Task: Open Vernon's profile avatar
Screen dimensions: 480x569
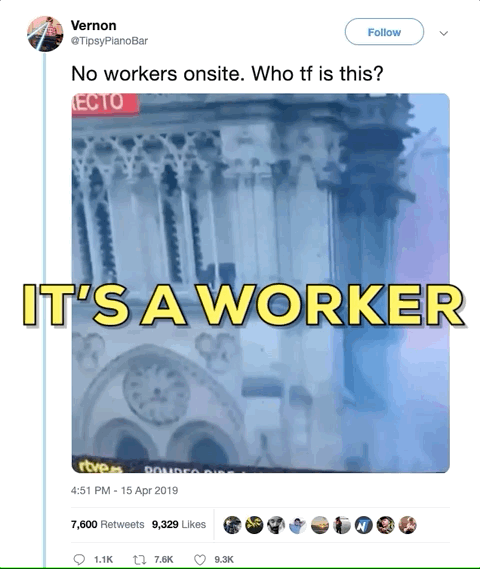Action: [x=45, y=33]
